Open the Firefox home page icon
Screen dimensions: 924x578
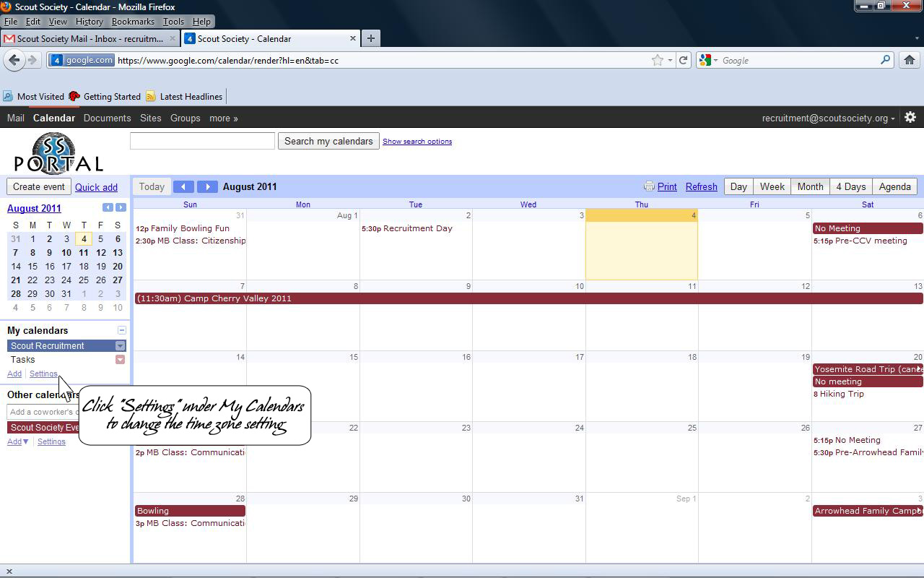[910, 60]
